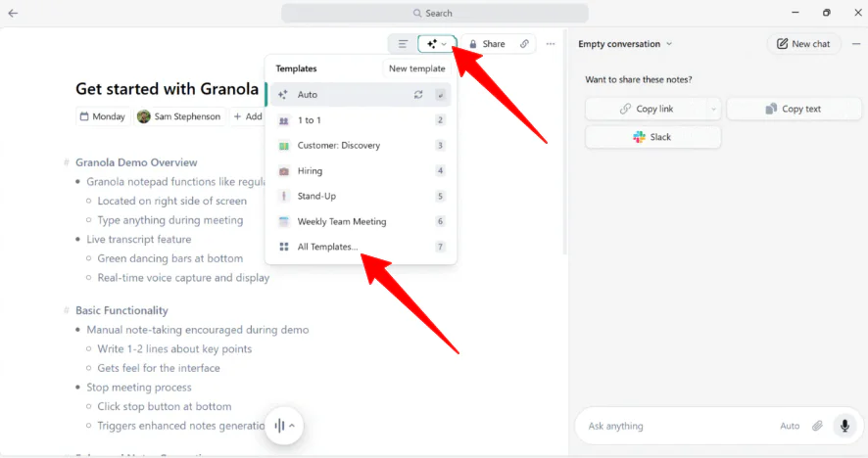Viewport: 868px width, 458px height.
Task: Click 'Click stop button at bottom' line
Action: (165, 406)
